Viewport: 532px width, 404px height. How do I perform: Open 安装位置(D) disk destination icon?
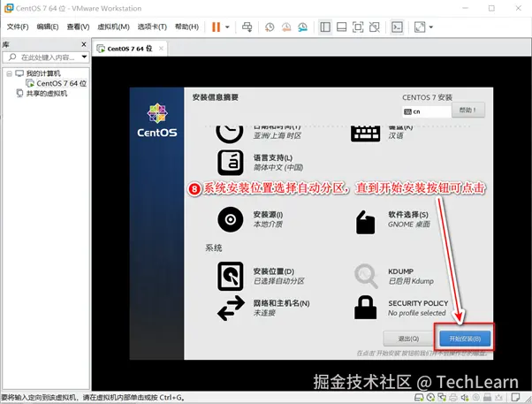[231, 276]
